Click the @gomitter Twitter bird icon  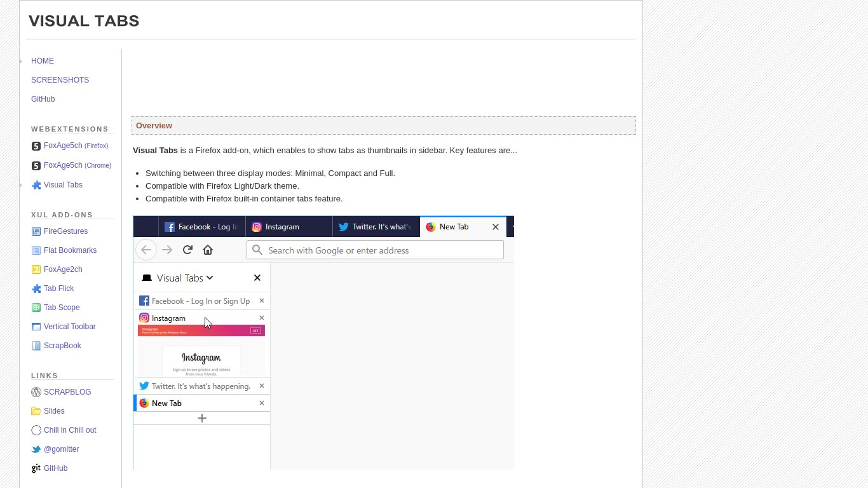36,449
